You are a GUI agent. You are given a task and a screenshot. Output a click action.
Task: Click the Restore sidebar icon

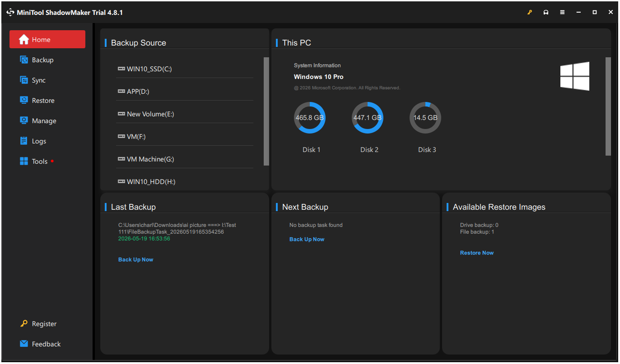(24, 100)
